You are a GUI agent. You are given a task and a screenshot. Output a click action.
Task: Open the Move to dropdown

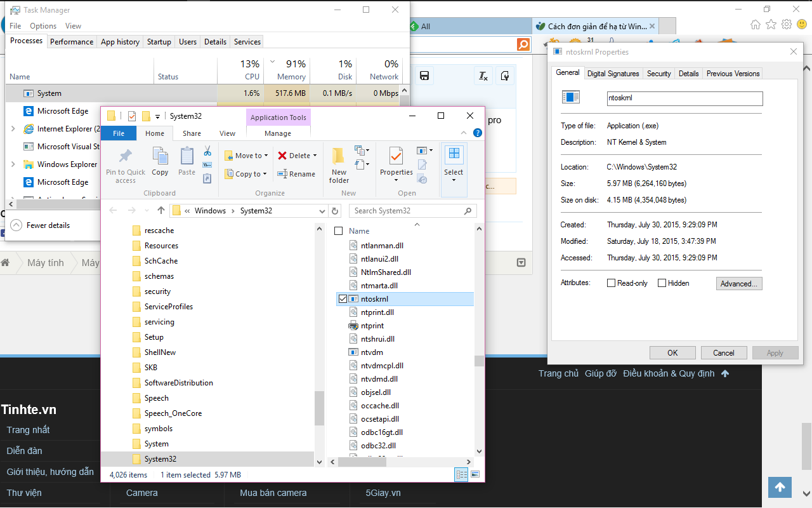coord(247,156)
